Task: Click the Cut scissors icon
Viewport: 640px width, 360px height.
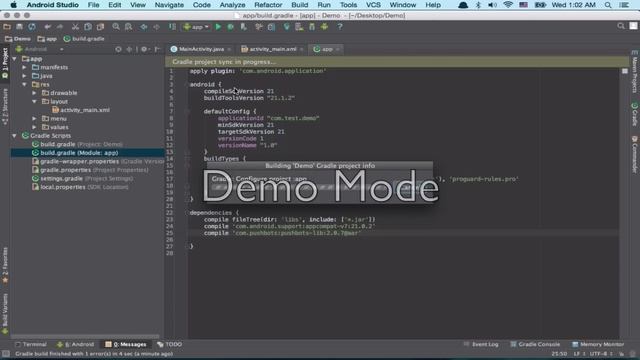Action: 75,27
